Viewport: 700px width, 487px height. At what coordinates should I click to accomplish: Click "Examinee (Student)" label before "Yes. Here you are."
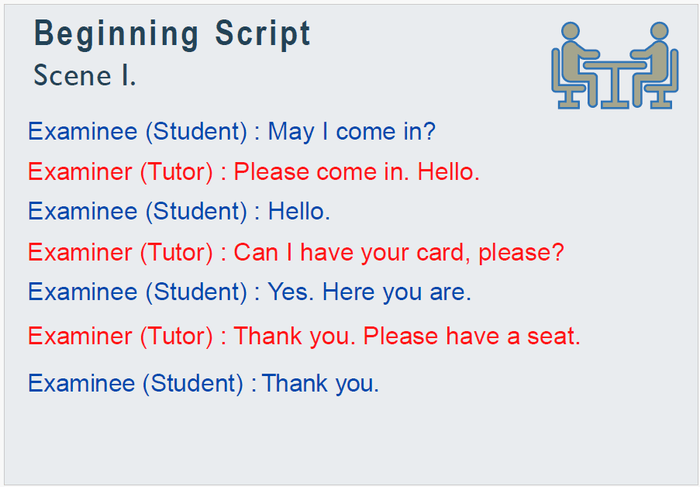click(138, 292)
